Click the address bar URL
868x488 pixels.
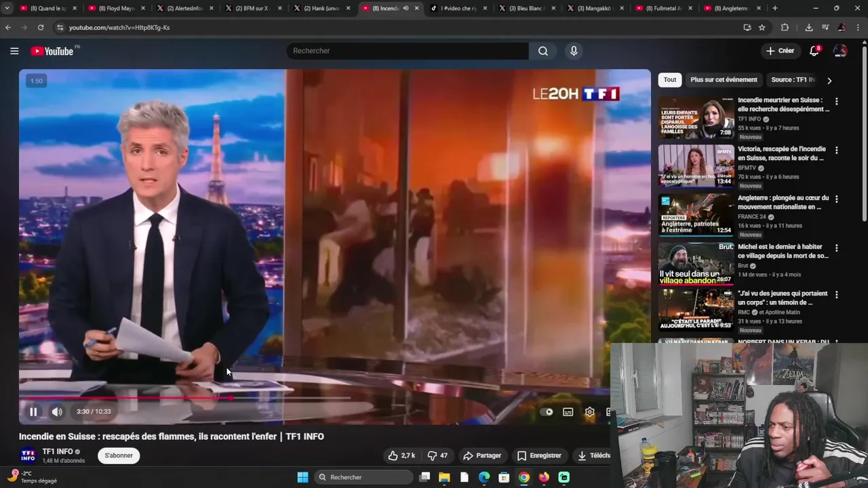click(119, 28)
